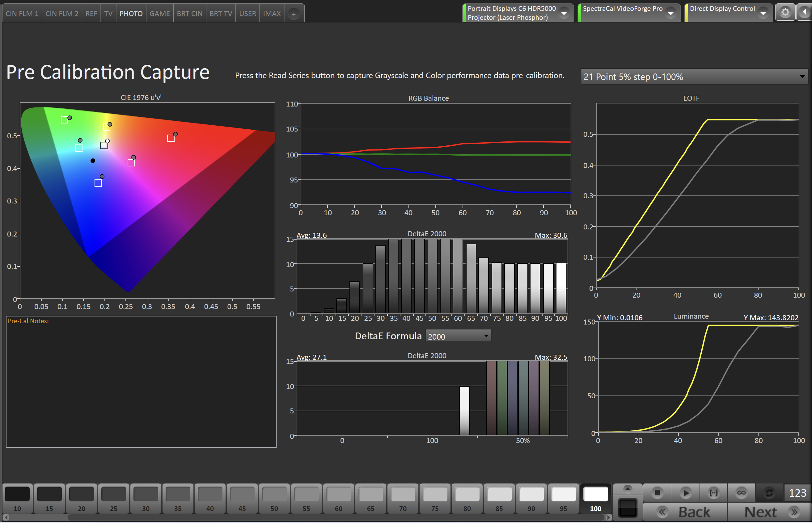Select the 50% grayscale patch
The width and height of the screenshot is (812, 523).
(x=274, y=499)
